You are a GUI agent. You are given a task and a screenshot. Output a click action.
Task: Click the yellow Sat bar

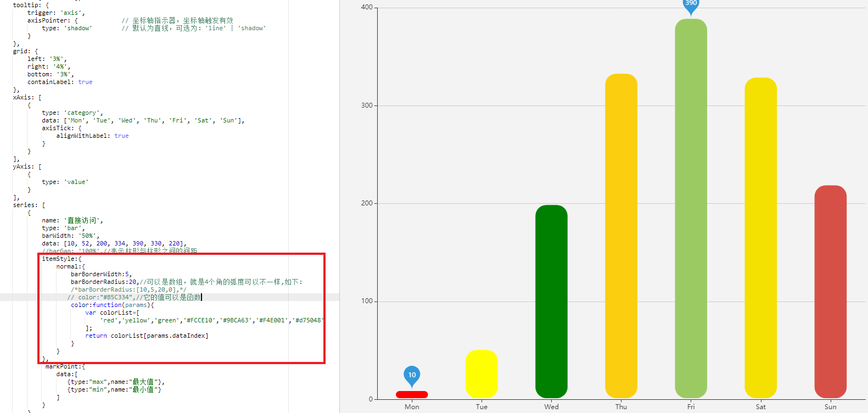coord(760,238)
